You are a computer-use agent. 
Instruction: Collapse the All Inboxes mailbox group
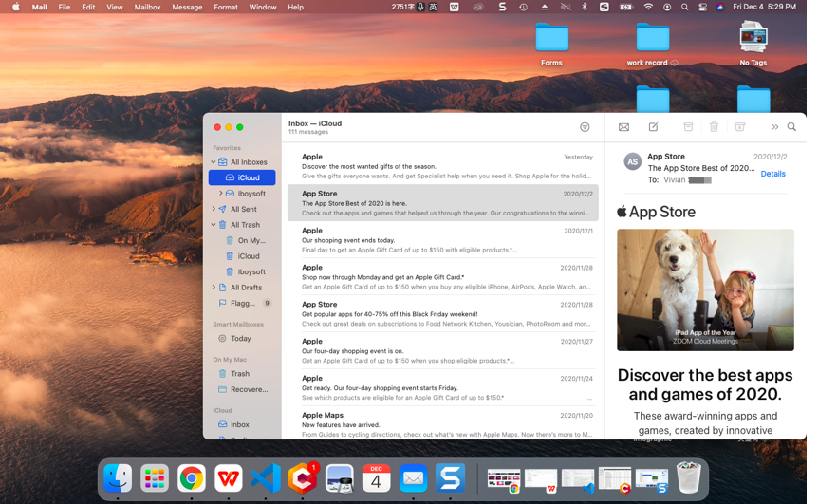pyautogui.click(x=214, y=162)
